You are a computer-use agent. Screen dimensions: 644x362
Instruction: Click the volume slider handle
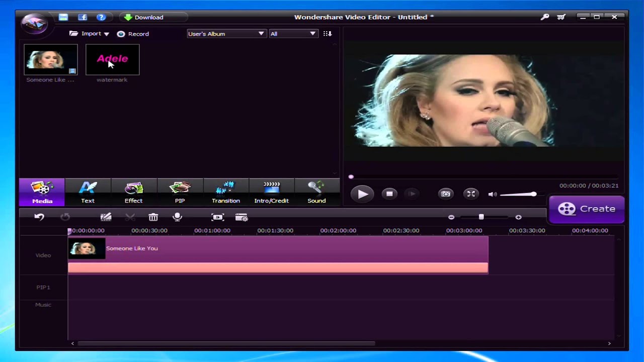click(x=533, y=194)
